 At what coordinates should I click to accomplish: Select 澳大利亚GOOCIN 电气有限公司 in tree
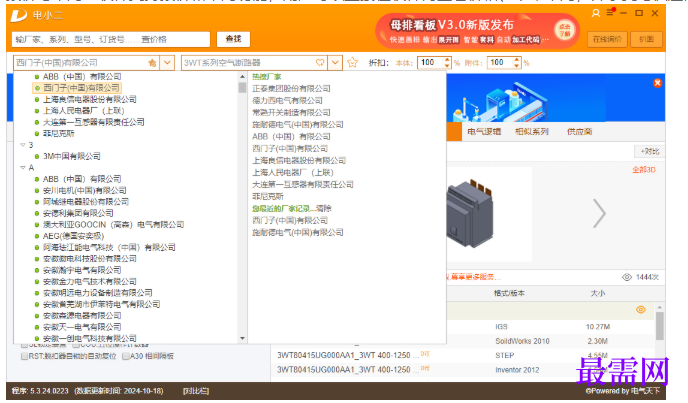[x=113, y=225]
